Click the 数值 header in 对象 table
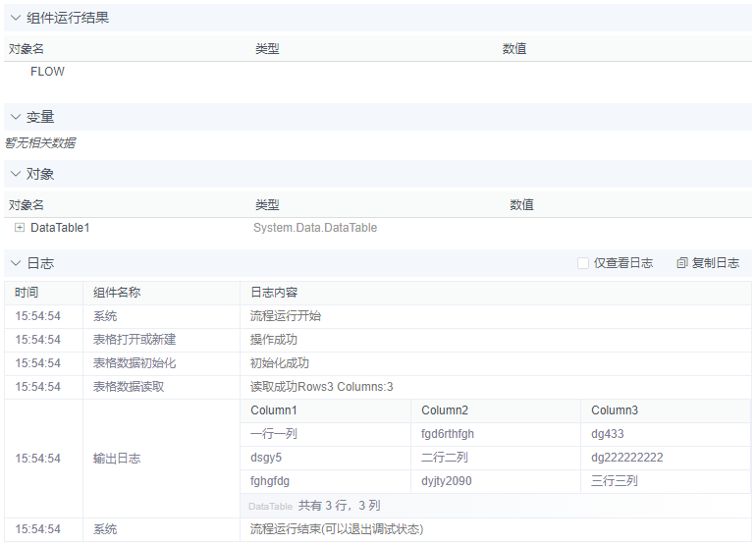This screenshot has width=756, height=545. [521, 205]
